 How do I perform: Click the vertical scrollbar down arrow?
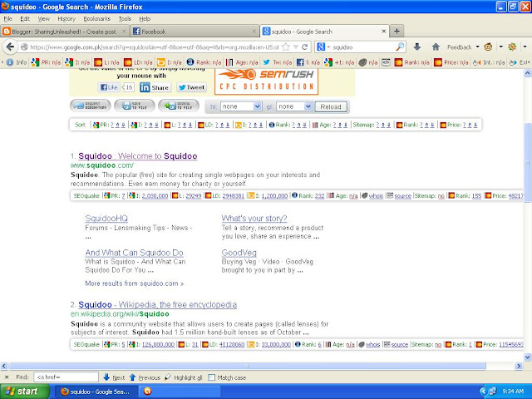click(x=528, y=357)
